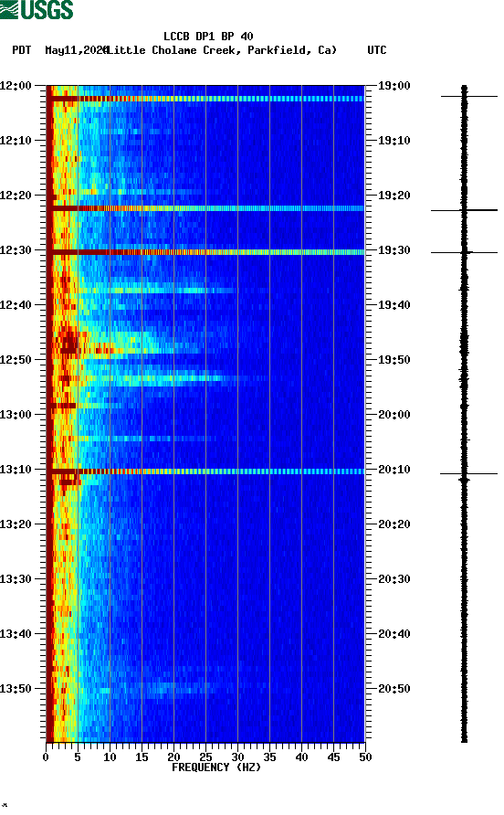
Task: Click the 13:50 PDT time label
Action: tap(16, 689)
